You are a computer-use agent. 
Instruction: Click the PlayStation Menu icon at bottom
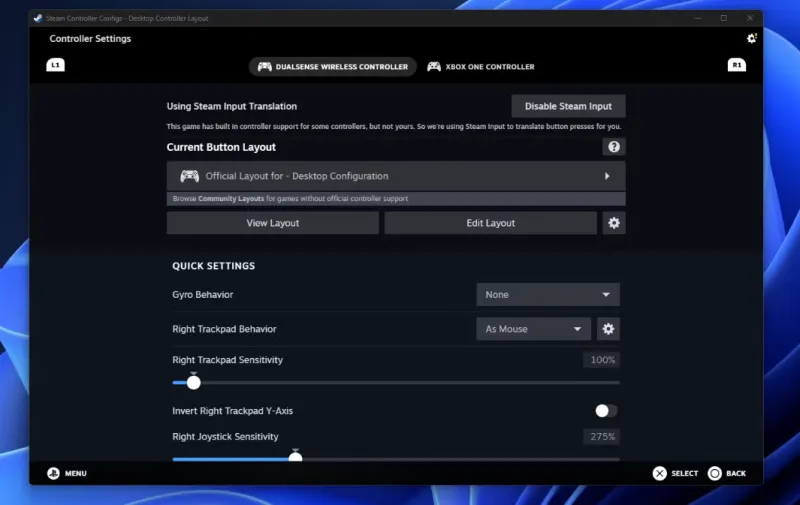(53, 473)
